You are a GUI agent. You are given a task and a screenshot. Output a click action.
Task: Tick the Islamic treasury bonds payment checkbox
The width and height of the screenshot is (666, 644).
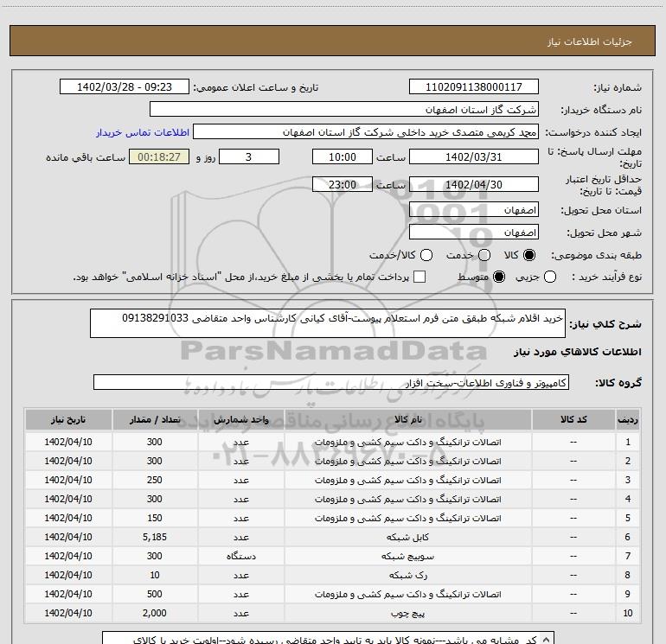[419, 277]
